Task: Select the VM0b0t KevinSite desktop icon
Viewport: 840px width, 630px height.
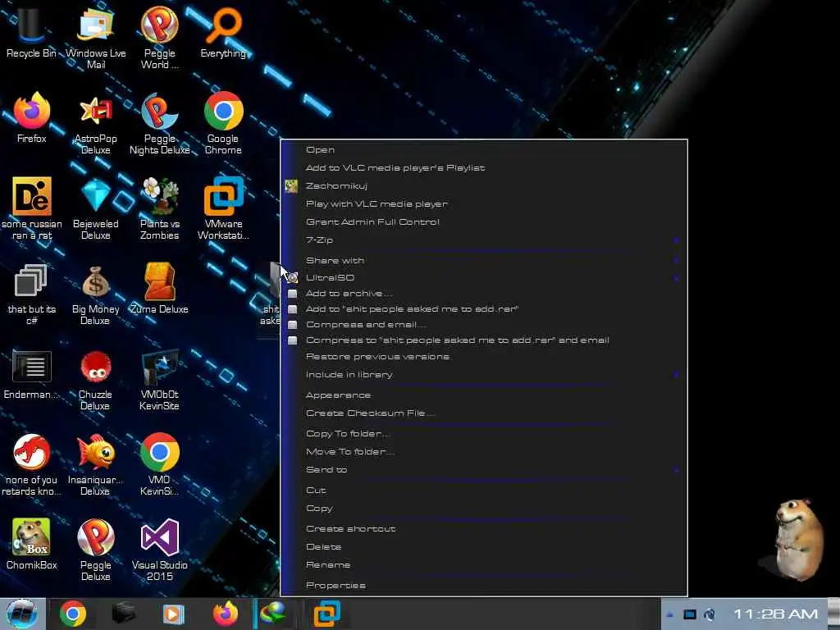Action: [160, 379]
